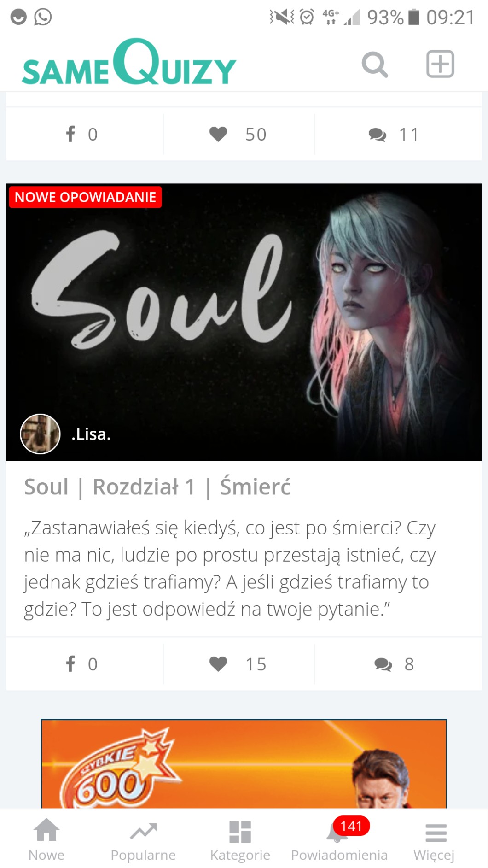This screenshot has height=868, width=488.
Task: Tap the NOWE OPOWIADANIE red label
Action: (86, 197)
